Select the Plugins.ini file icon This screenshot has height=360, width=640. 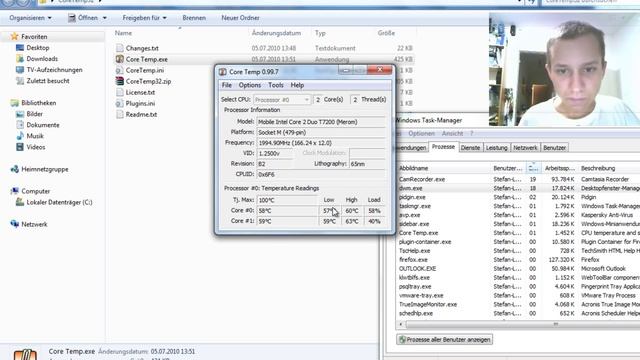[x=120, y=103]
